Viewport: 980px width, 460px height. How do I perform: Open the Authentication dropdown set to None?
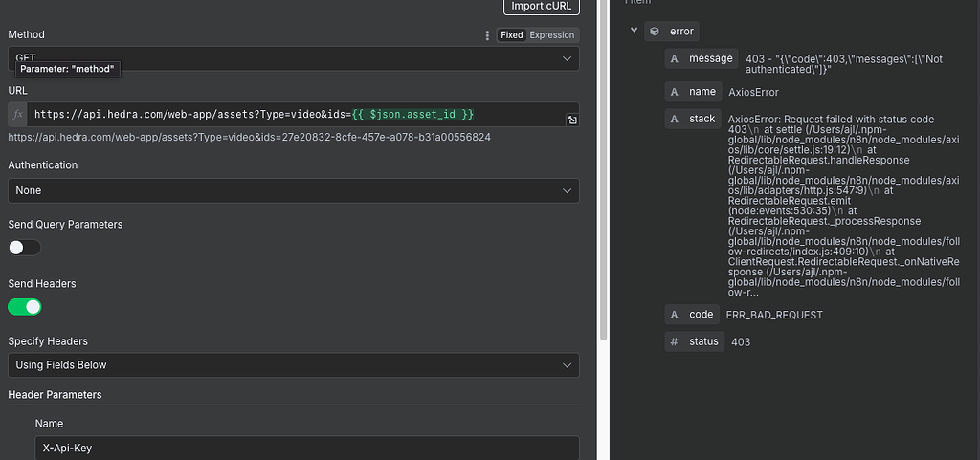293,190
